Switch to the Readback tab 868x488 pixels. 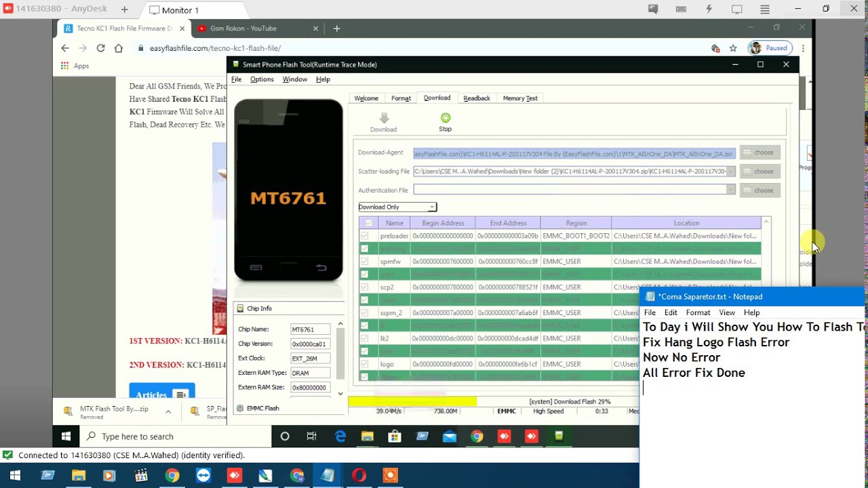(x=477, y=98)
